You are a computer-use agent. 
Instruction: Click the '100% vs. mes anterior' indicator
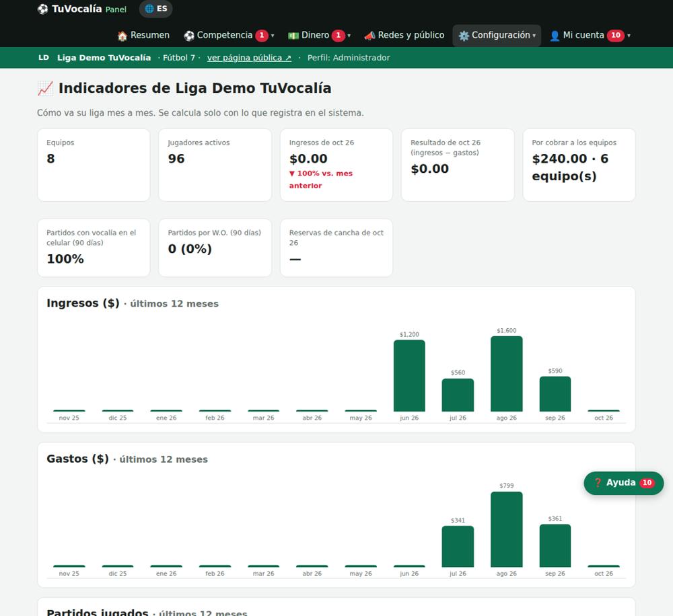pyautogui.click(x=320, y=180)
